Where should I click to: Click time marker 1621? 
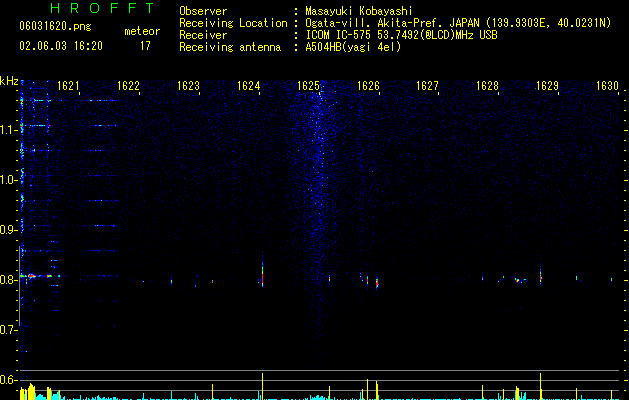coord(68,86)
